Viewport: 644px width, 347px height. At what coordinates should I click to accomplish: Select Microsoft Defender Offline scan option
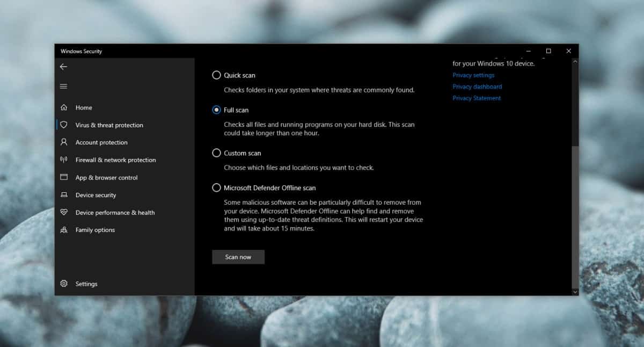tap(216, 188)
